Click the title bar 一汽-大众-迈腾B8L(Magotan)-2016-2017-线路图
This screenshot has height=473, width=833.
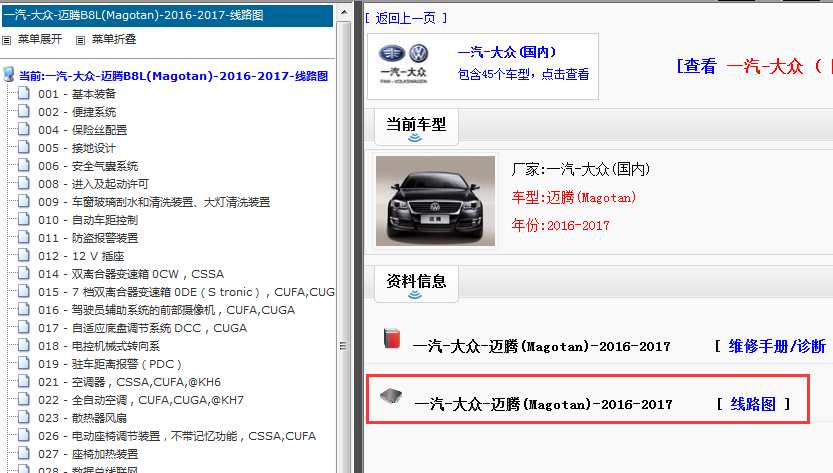pos(167,15)
